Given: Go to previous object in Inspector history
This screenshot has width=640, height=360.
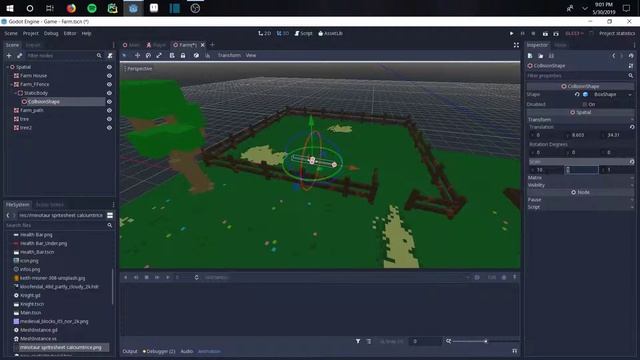Looking at the screenshot, I should pos(613,56).
